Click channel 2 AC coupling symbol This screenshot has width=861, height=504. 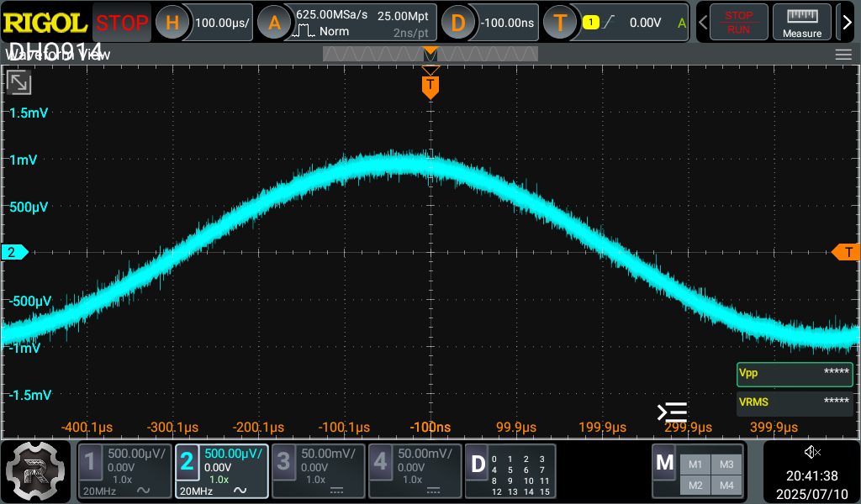tap(240, 491)
